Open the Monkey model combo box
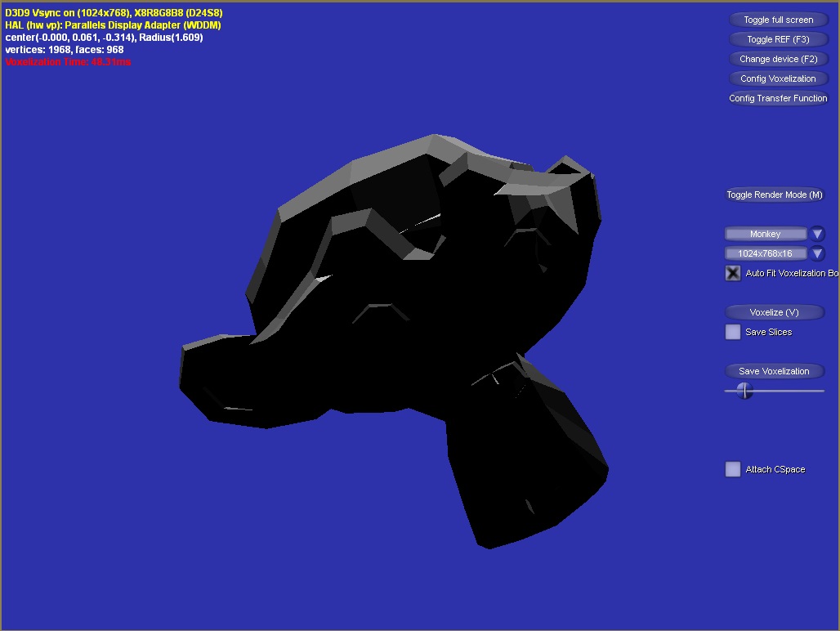The height and width of the screenshot is (631, 840). (766, 234)
